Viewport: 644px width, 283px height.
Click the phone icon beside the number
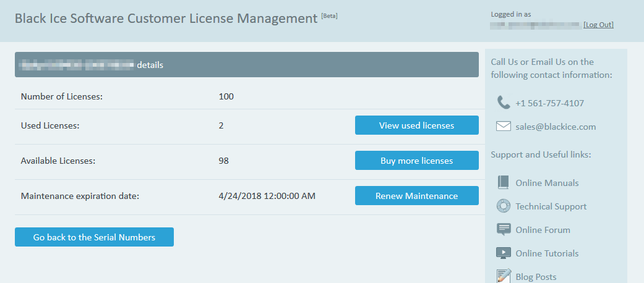[503, 102]
